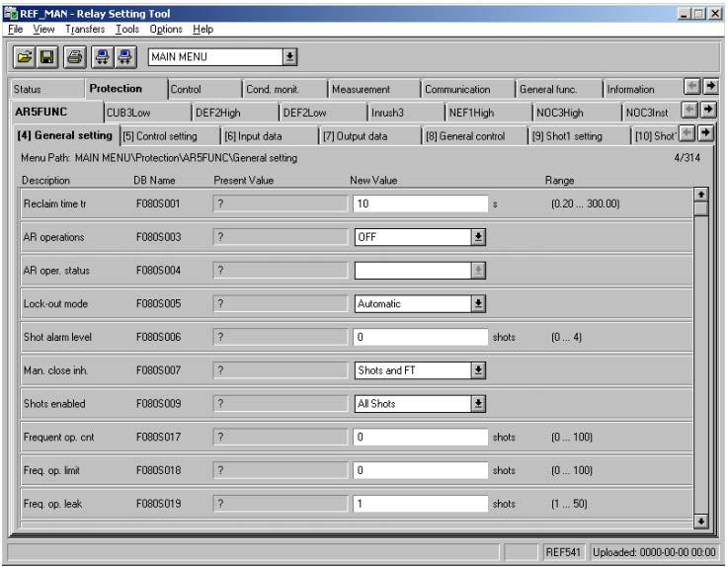
Task: Expand the Shots enabled dropdown
Action: (478, 404)
